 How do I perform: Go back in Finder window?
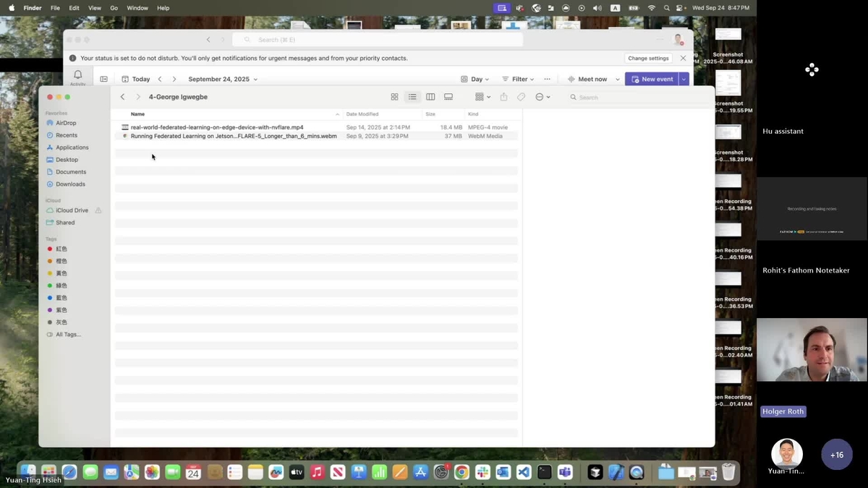(x=122, y=97)
